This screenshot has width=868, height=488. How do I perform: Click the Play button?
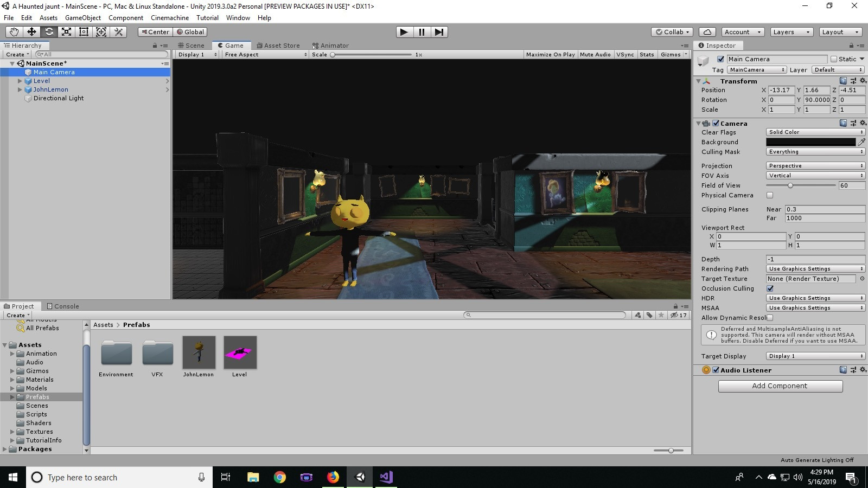(x=404, y=32)
